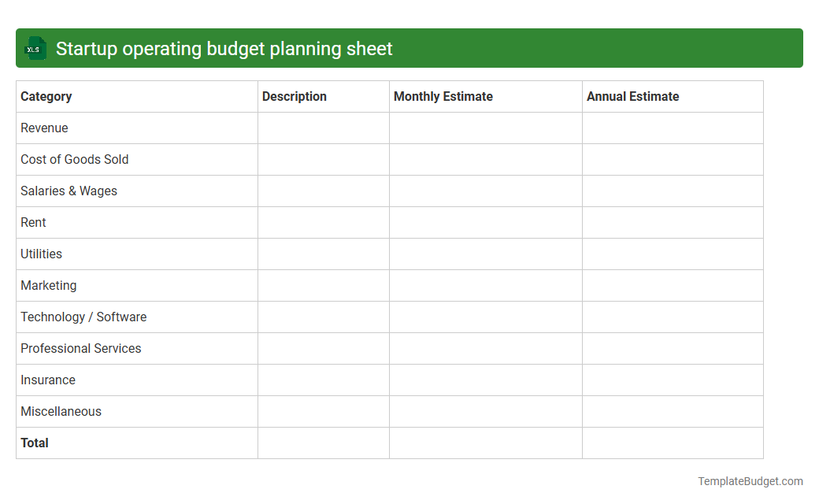
Task: Click the Insurance row label
Action: [47, 380]
